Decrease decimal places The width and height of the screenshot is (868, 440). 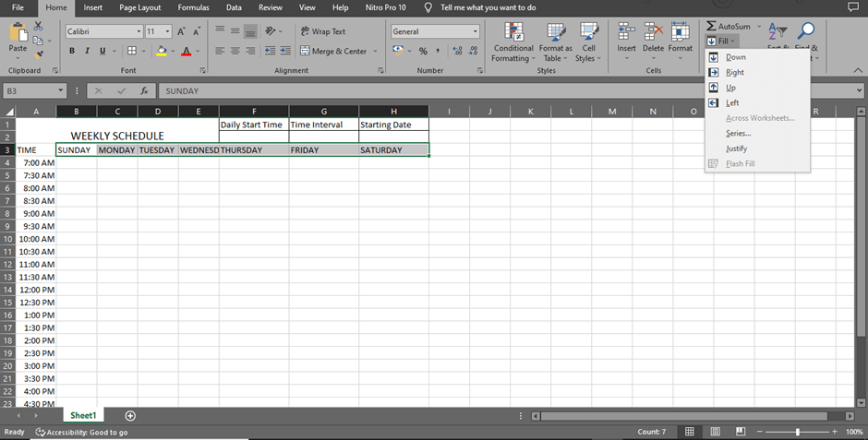point(473,51)
